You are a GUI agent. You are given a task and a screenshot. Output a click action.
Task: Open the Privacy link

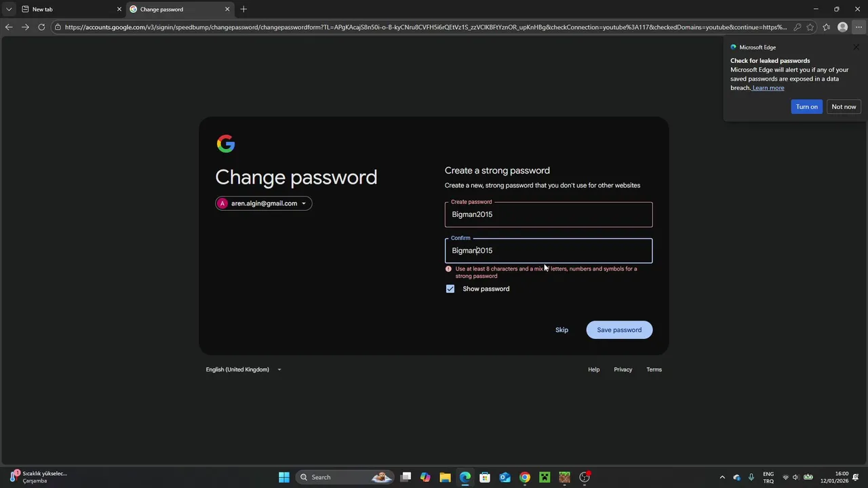coord(623,369)
